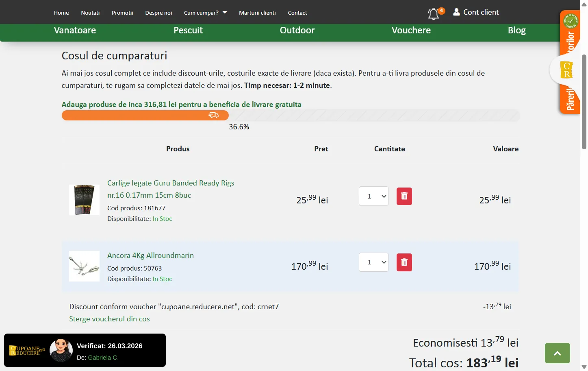The image size is (588, 371).
Task: Click the Gabriela C. avatar image
Action: click(x=61, y=351)
